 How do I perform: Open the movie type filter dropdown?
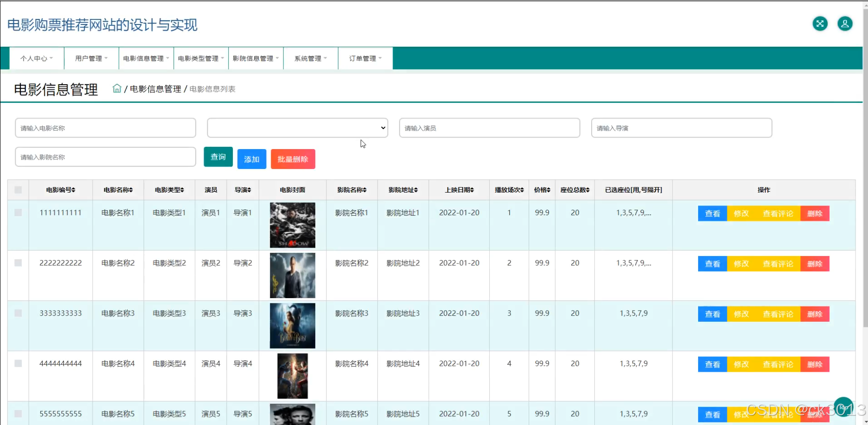click(297, 128)
